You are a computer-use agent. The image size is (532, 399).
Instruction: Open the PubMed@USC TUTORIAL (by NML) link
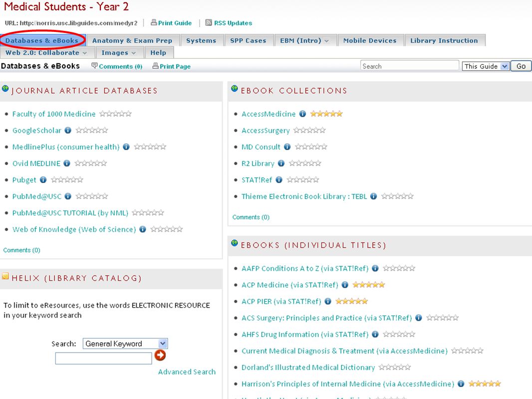coord(70,213)
